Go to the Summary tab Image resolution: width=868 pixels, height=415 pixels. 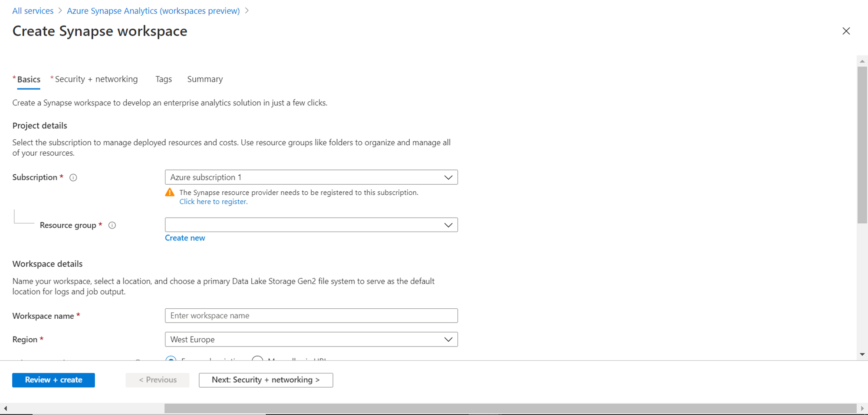(x=205, y=79)
